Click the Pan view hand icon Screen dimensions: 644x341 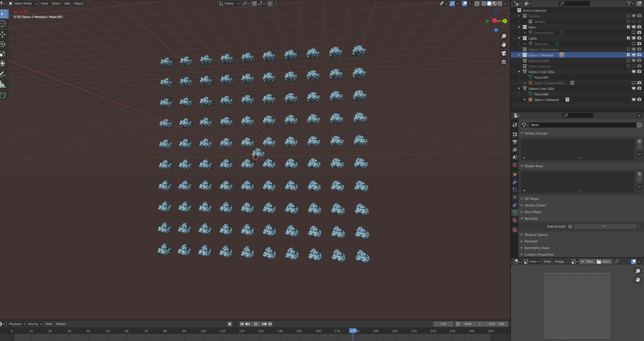tap(504, 45)
